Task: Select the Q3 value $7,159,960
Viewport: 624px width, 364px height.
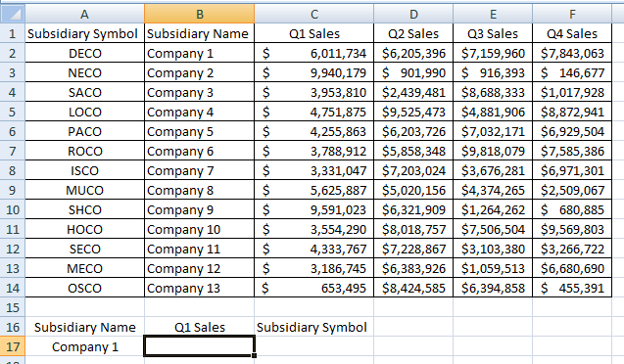Action: click(493, 53)
